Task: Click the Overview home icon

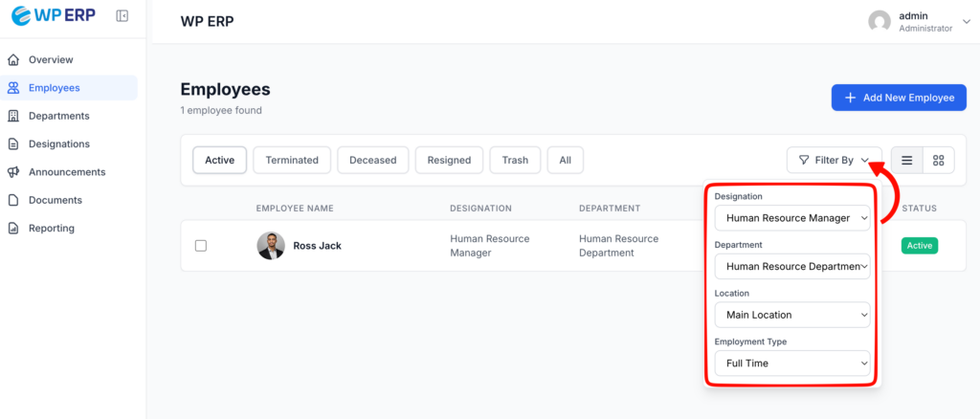Action: 13,59
